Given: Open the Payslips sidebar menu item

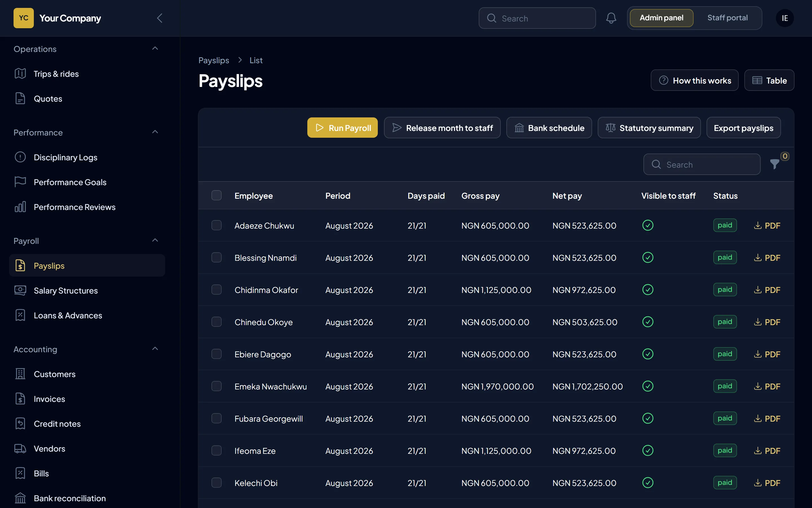Looking at the screenshot, I should click(87, 266).
